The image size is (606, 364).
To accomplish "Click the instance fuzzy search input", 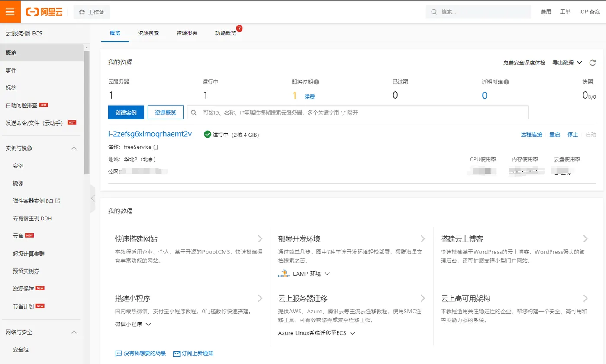I will 358,113.
